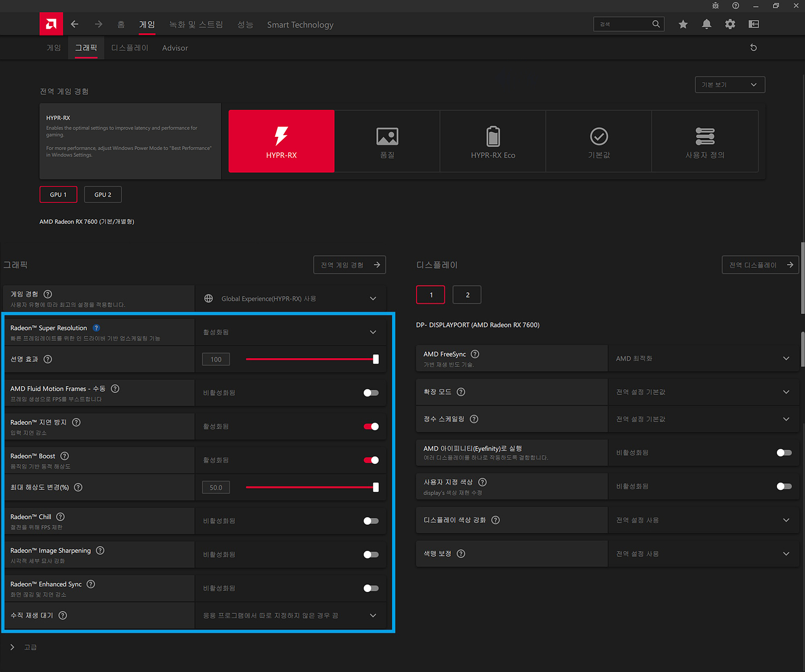Go back with the left arrow icon
The image size is (805, 672).
coord(75,24)
